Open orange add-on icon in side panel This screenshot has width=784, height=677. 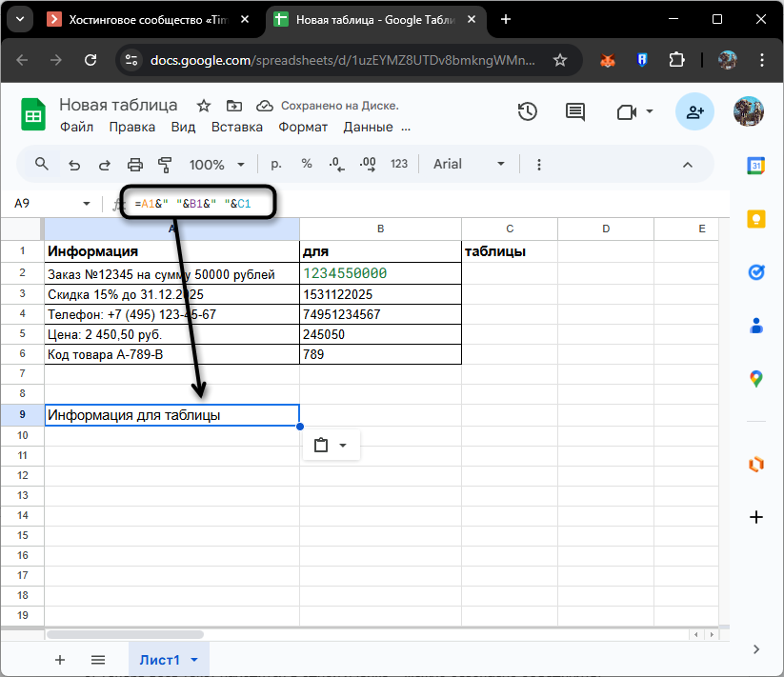(756, 464)
